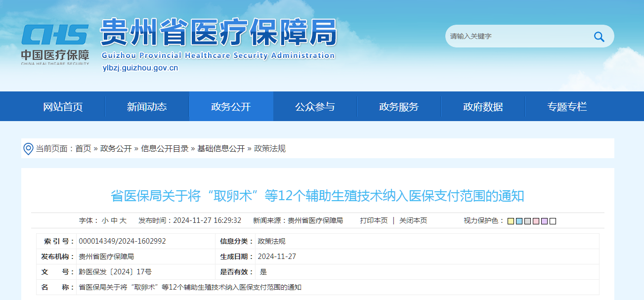Click 基础信息公开 in the breadcrumb trail
644x300 pixels.
point(219,148)
